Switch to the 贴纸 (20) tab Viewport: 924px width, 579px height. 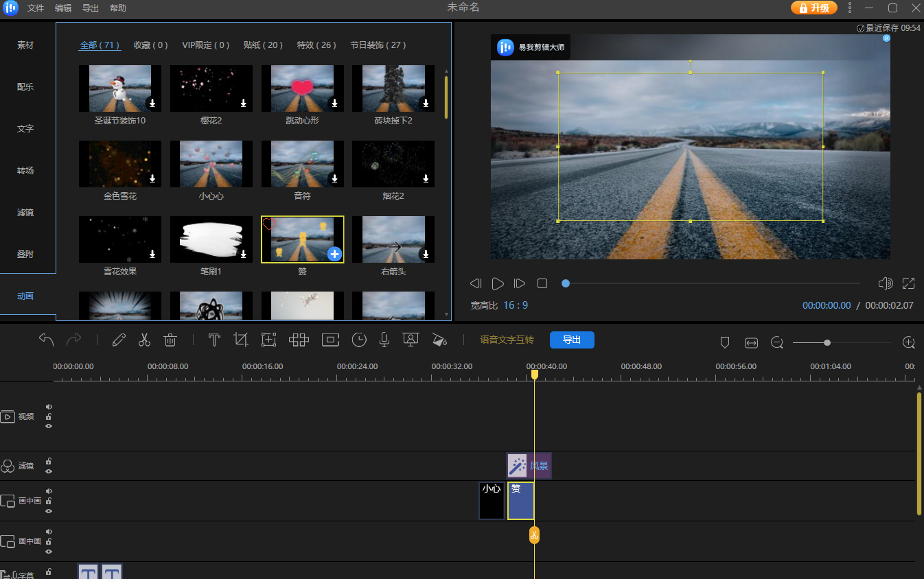pos(263,45)
